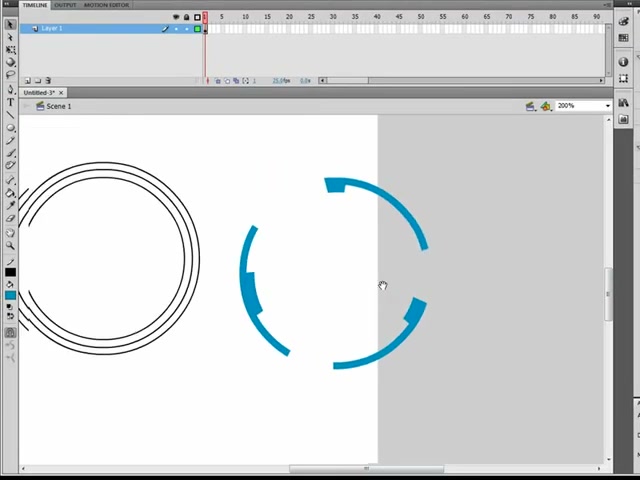Click the blue fill color swatch
The width and height of the screenshot is (640, 480).
click(10, 296)
